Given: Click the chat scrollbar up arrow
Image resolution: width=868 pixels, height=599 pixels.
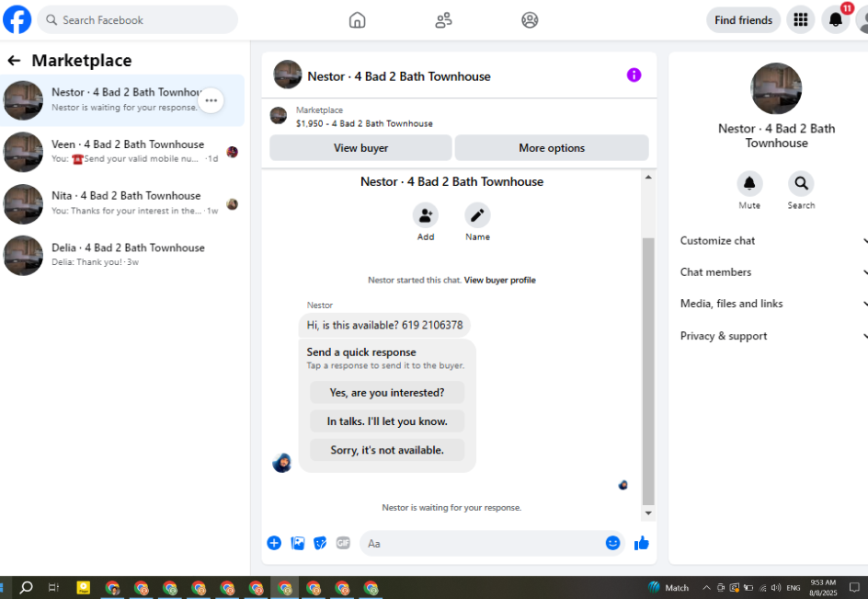Looking at the screenshot, I should pyautogui.click(x=648, y=178).
